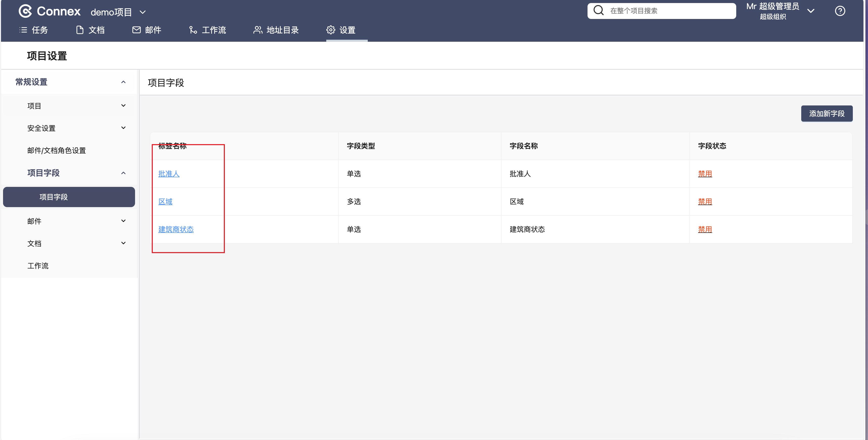
Task: Expand the 邮件 sidebar group
Action: (x=123, y=221)
